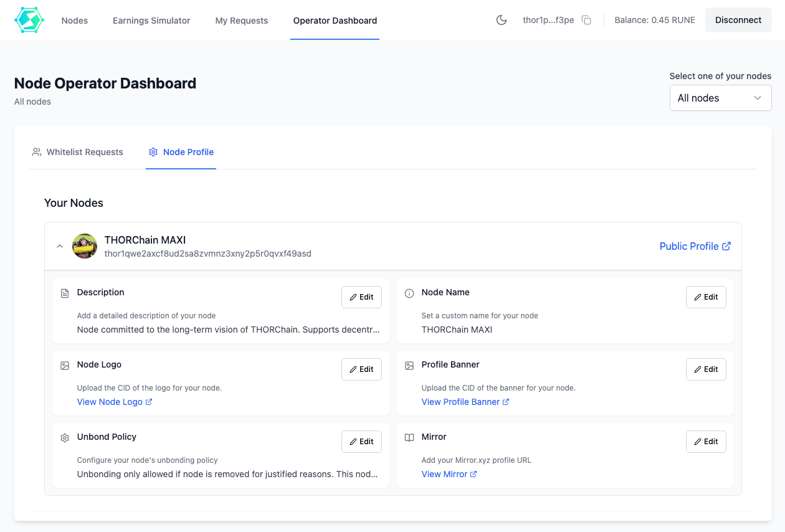Edit the Mirror profile URL
Image resolution: width=785 pixels, height=532 pixels.
(706, 442)
